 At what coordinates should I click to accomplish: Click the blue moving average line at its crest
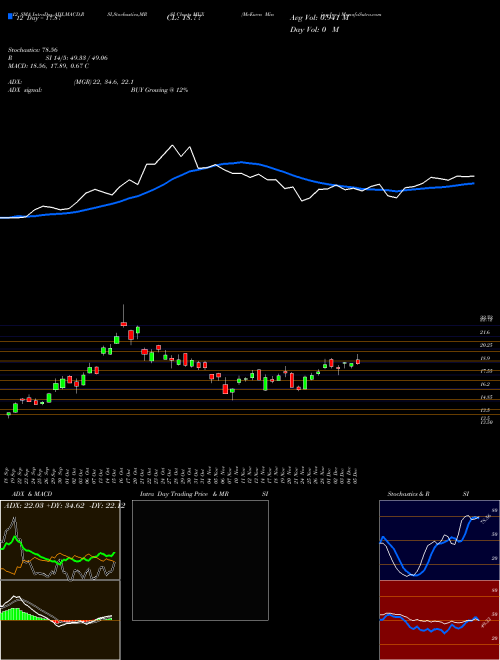[x=241, y=162]
